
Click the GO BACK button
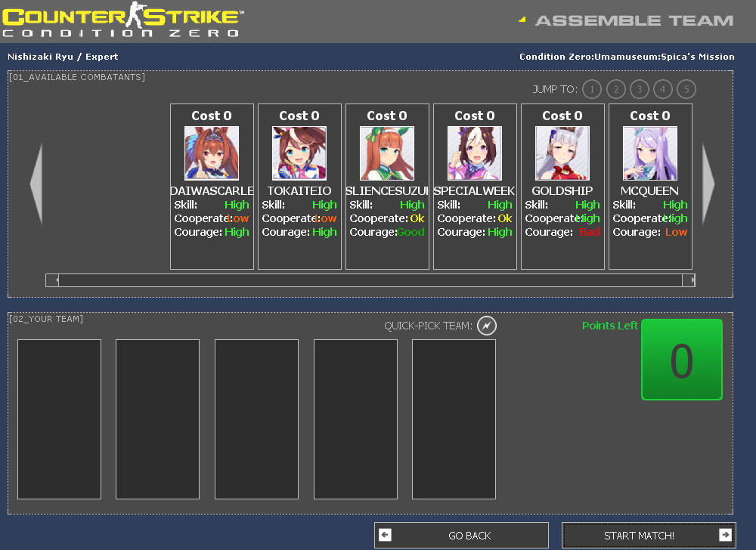pos(461,535)
